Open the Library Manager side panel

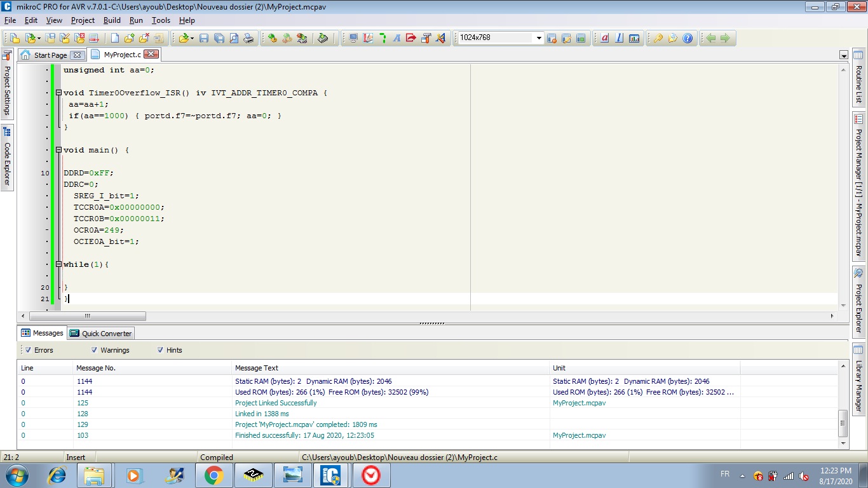click(x=858, y=379)
